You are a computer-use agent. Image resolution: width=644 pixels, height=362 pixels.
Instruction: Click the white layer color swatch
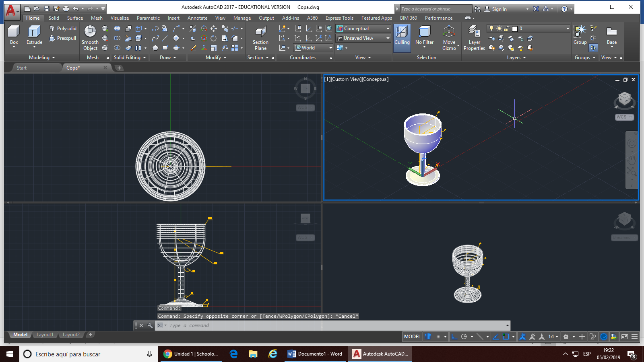514,29
